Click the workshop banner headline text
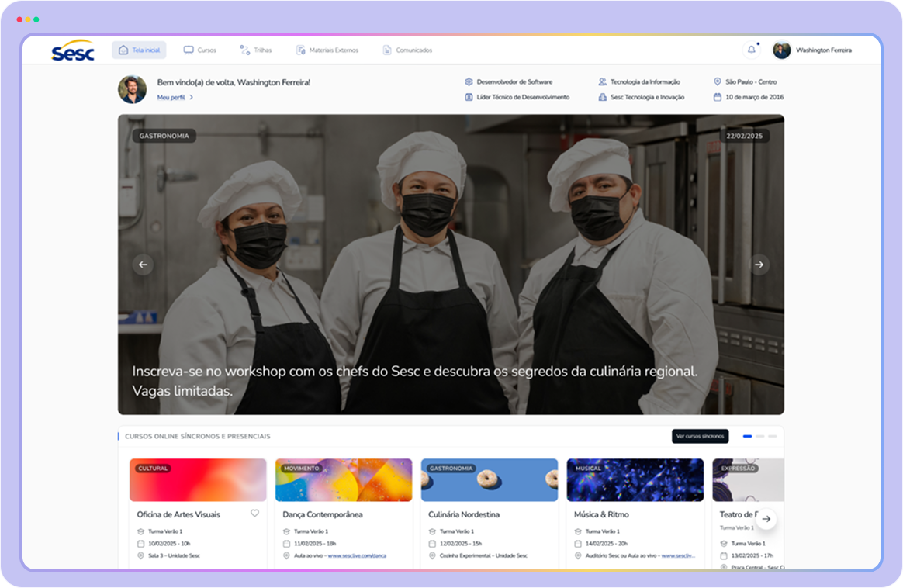Viewport: 903px width, 588px height. 414,381
